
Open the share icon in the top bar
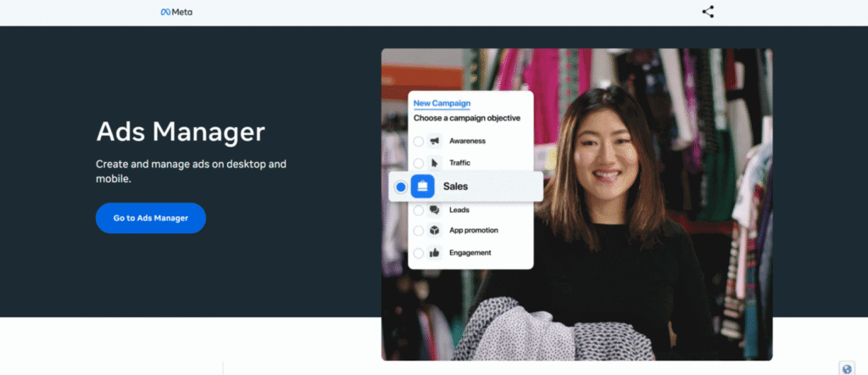[x=708, y=12]
